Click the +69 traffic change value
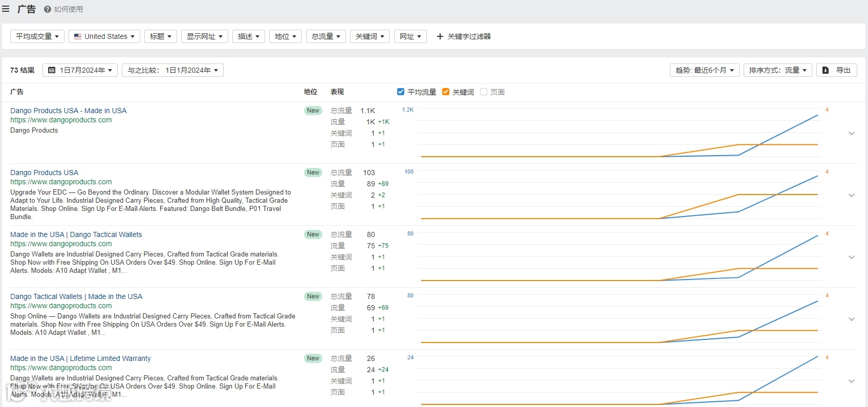The image size is (868, 407). coord(383,308)
